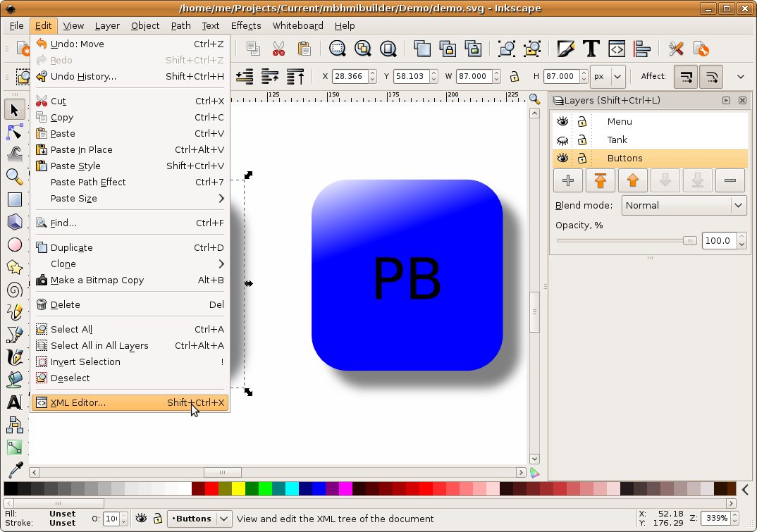This screenshot has width=757, height=532.
Task: Open the Blend mode Normal combo box
Action: point(684,205)
